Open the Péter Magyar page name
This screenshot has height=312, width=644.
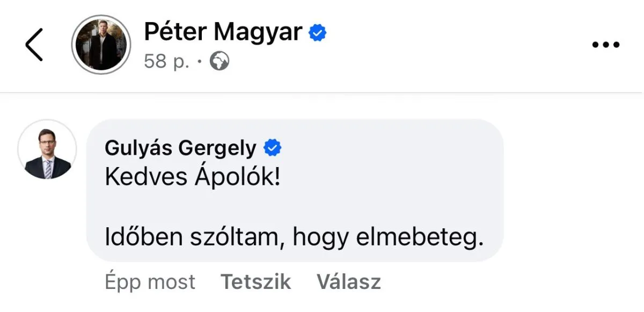[x=223, y=32]
